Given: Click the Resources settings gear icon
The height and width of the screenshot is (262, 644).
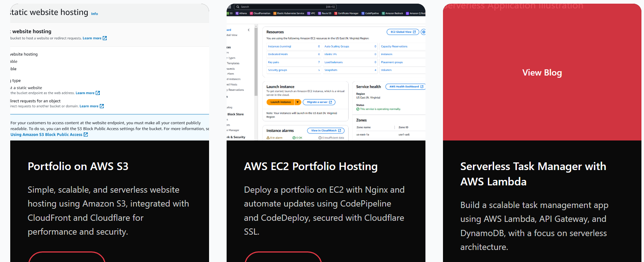Looking at the screenshot, I should click(423, 32).
